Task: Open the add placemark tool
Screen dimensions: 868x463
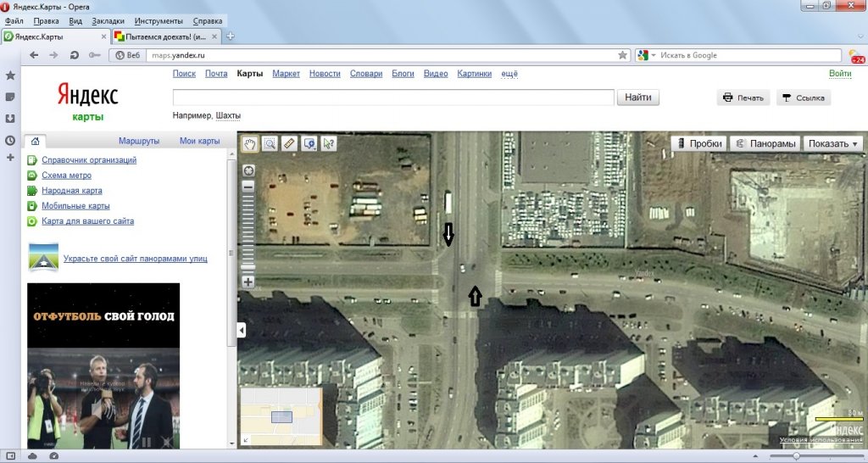Action: click(309, 144)
